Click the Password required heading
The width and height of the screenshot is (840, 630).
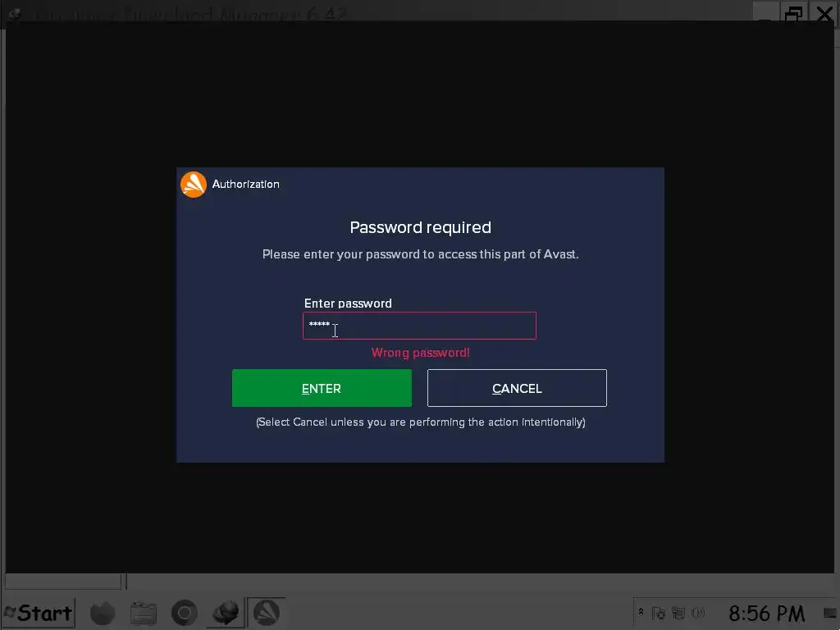(x=421, y=227)
